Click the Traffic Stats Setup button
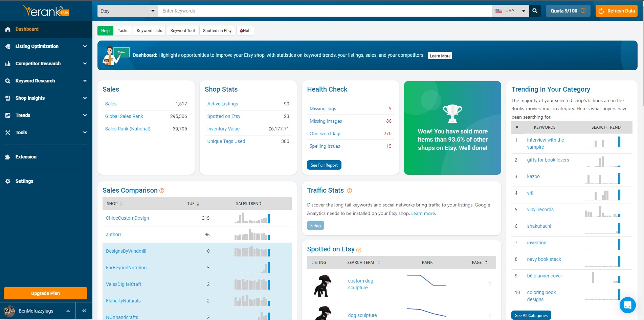The image size is (644, 320). click(315, 226)
